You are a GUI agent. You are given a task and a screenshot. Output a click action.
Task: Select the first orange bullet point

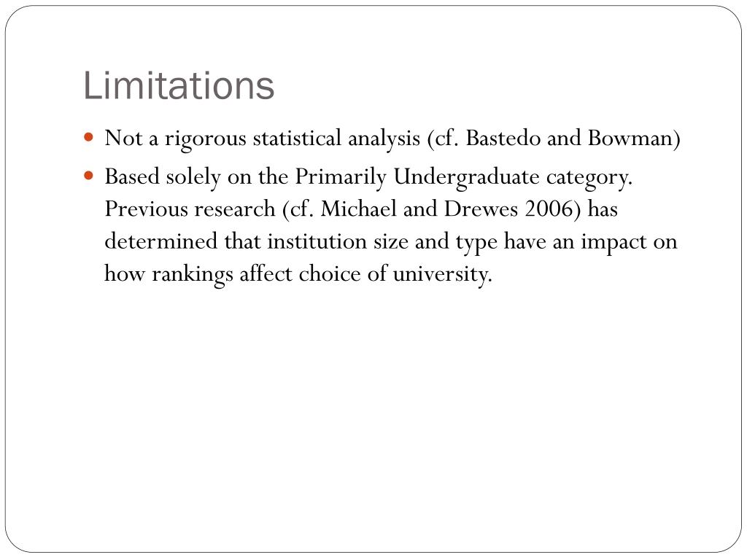[88, 138]
